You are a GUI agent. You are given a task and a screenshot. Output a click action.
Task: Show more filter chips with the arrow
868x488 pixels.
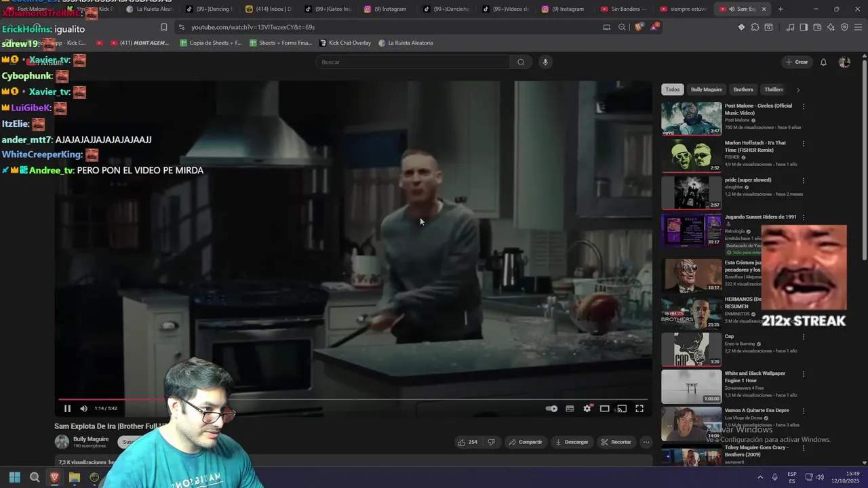point(798,89)
